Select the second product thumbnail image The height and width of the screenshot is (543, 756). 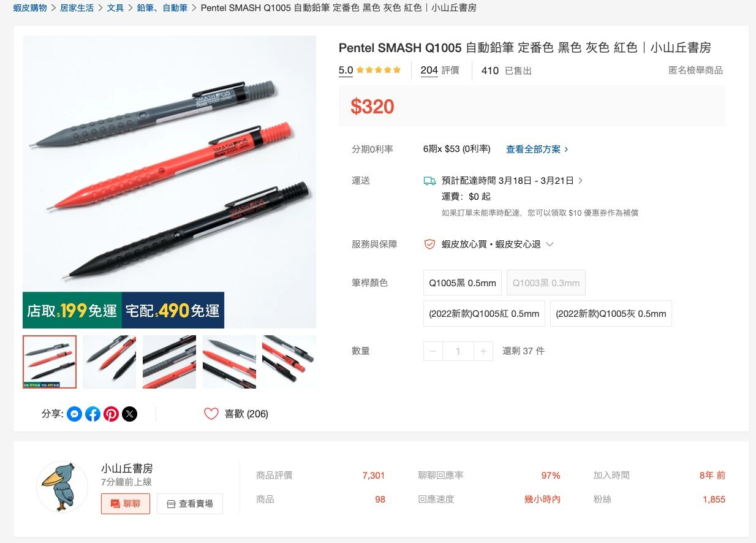109,362
